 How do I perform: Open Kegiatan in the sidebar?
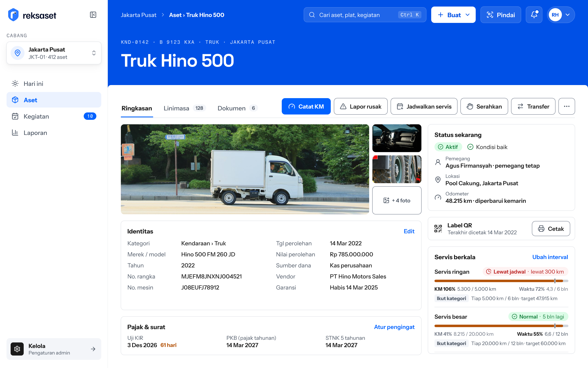[x=54, y=116]
